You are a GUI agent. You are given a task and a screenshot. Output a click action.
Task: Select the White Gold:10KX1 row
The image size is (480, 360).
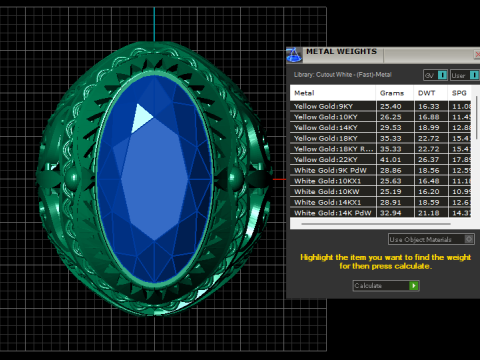pos(381,181)
